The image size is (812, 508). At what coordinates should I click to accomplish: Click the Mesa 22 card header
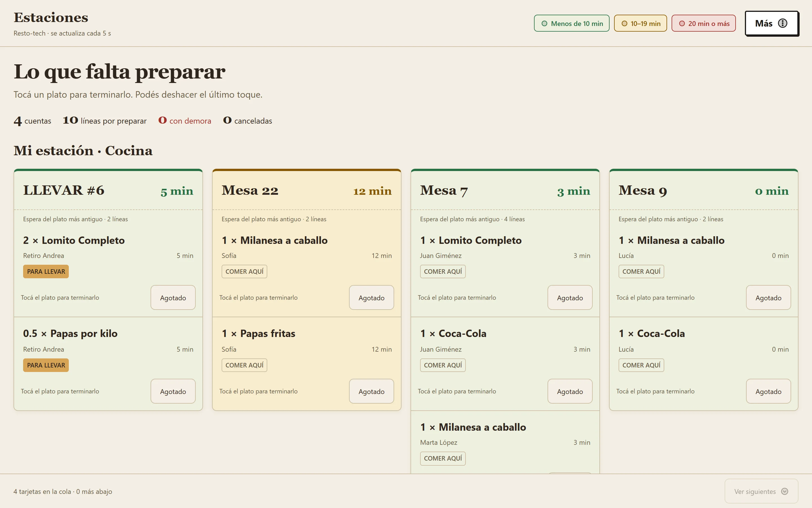pos(307,190)
